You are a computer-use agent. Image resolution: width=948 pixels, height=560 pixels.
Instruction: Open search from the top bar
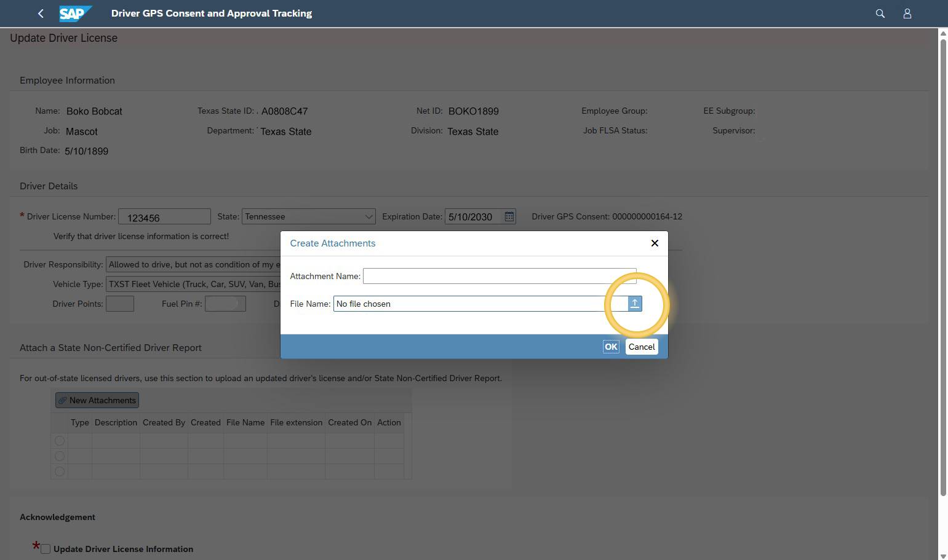pos(880,13)
